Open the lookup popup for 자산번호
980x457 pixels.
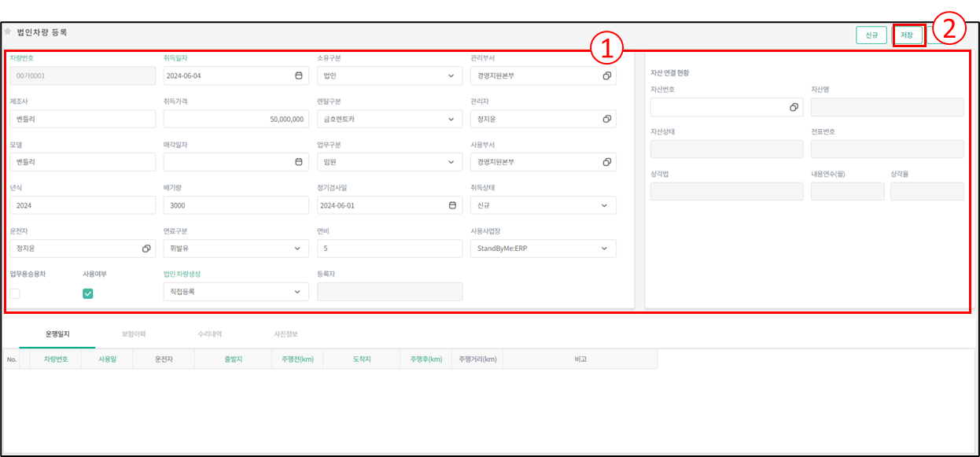tap(794, 107)
